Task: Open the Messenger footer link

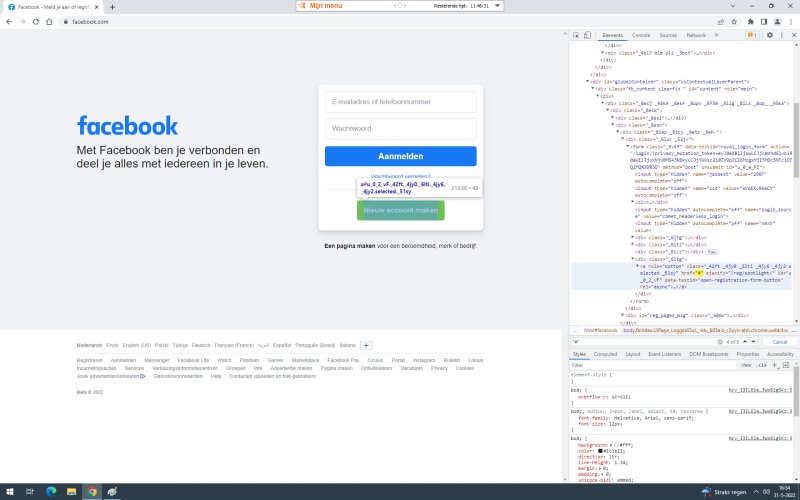Action: point(157,360)
